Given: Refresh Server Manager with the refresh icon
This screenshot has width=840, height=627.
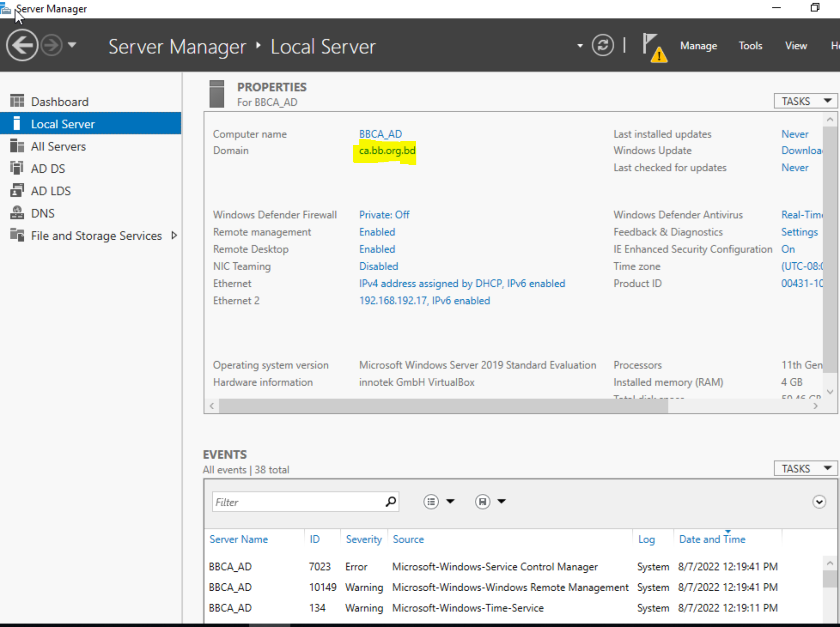Looking at the screenshot, I should click(603, 46).
